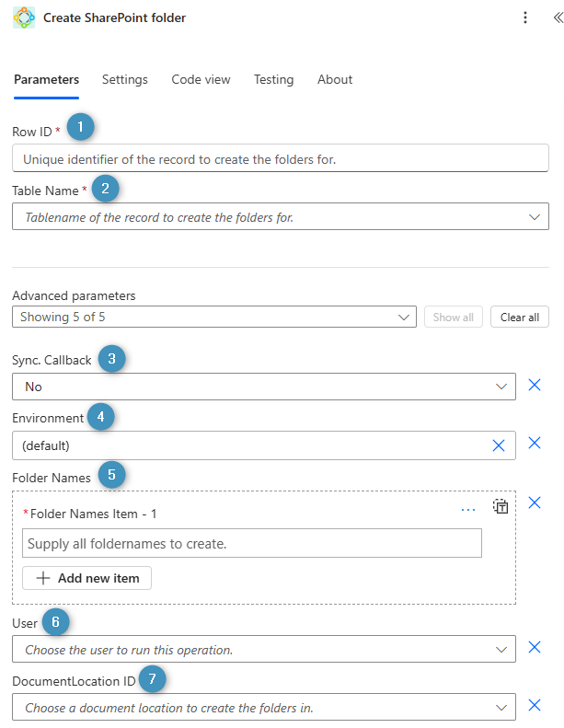564x728 pixels.
Task: Clear the (default) value inside Environment field
Action: tap(499, 445)
